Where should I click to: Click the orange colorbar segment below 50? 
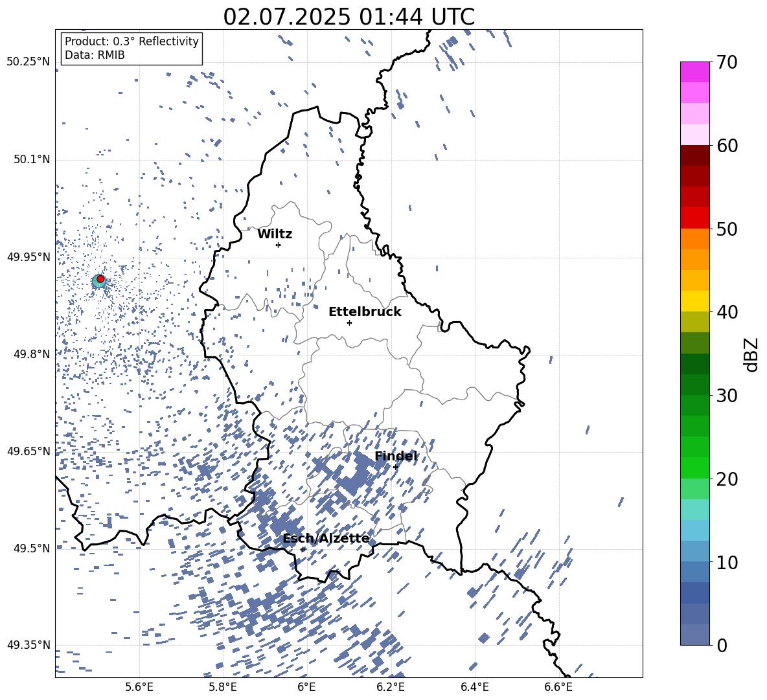[694, 239]
